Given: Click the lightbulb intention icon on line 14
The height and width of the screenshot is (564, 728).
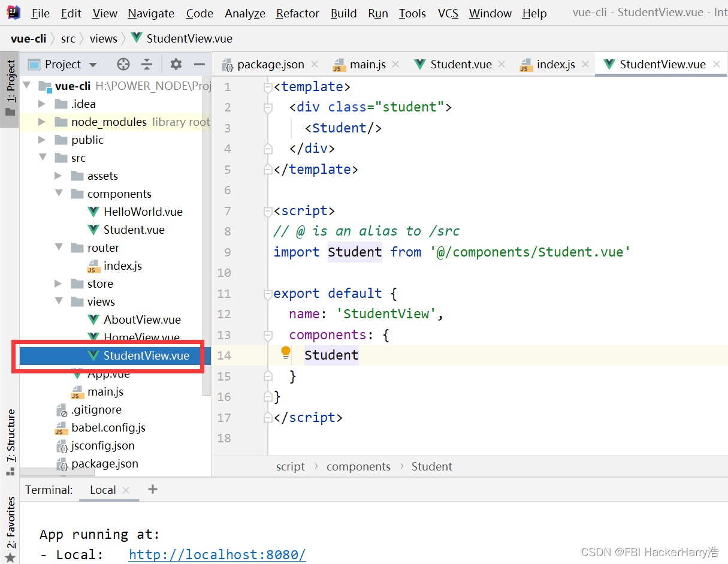Looking at the screenshot, I should coord(285,352).
